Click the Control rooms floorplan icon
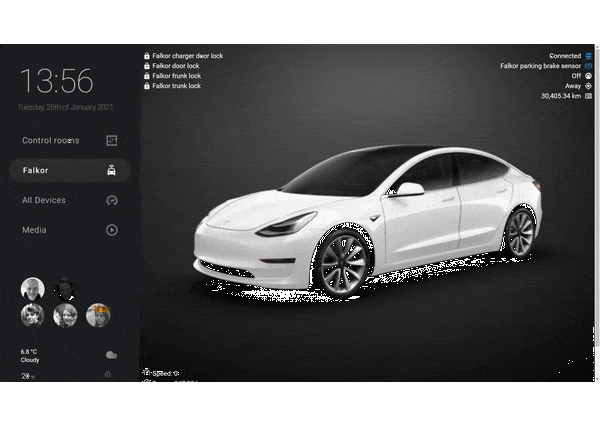The image size is (600, 426). [x=112, y=140]
